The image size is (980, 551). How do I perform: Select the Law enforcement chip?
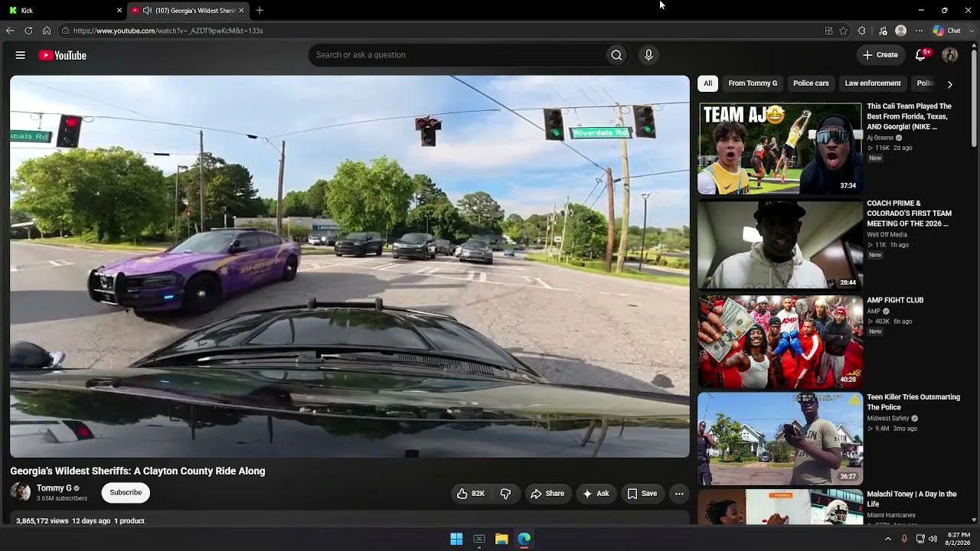[x=873, y=83]
